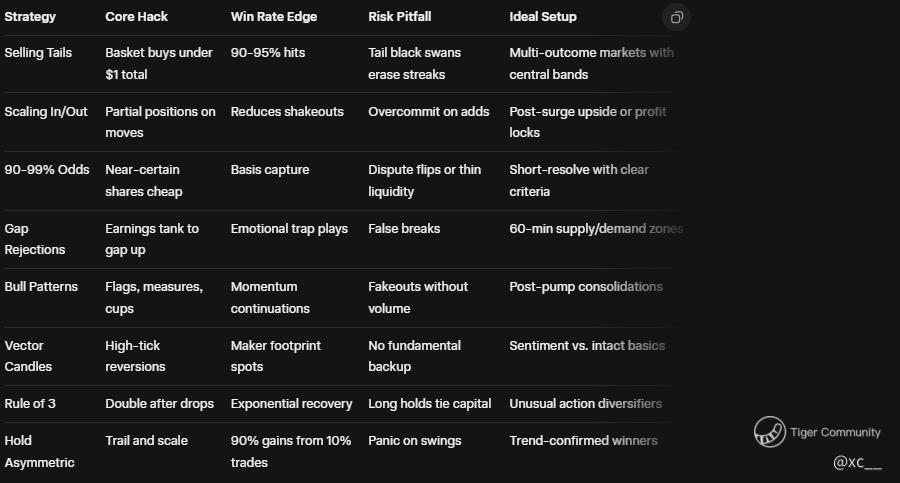Screen dimensions: 900x483
Task: Select the Bull Patterns strategy cell
Action: (41, 287)
